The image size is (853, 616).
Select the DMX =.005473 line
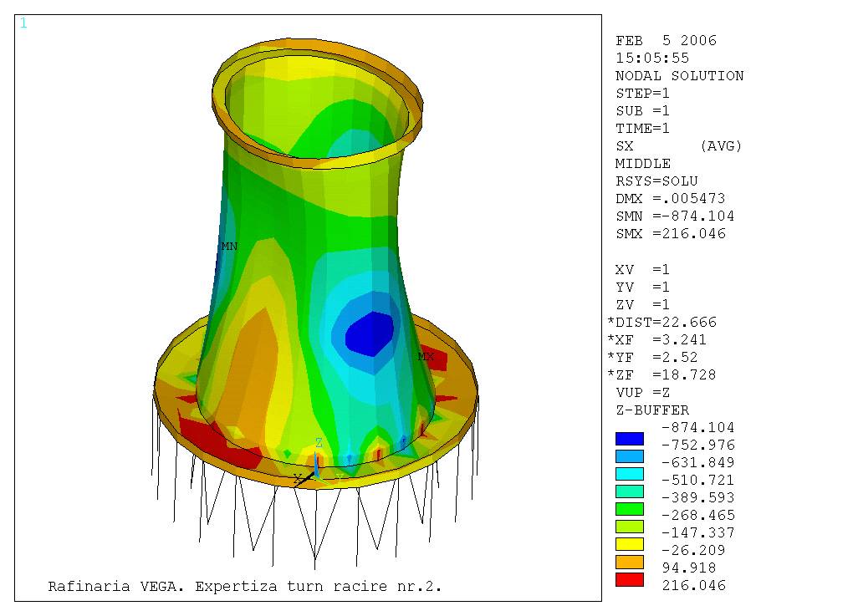coord(670,199)
